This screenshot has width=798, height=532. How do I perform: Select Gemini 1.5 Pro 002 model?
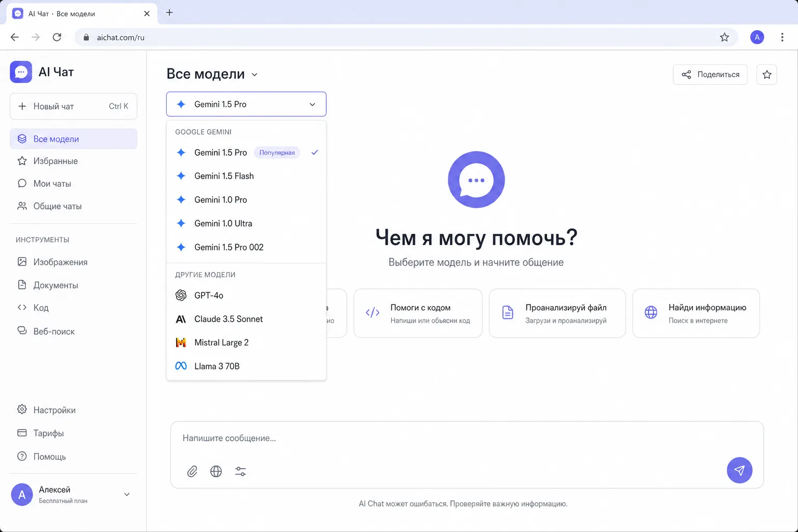[x=246, y=247]
